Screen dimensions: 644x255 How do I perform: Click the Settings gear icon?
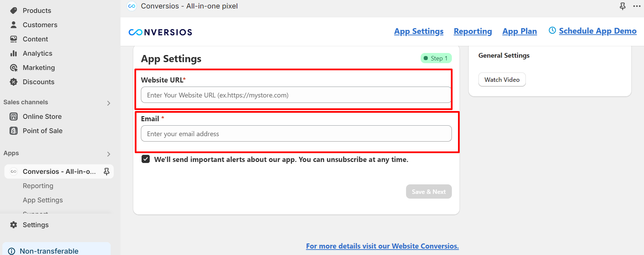coord(14,225)
